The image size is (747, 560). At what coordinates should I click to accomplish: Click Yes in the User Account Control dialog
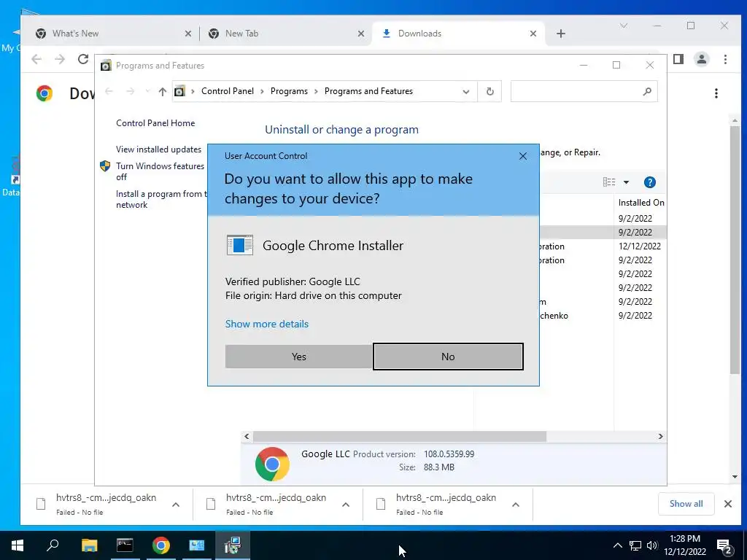click(x=298, y=357)
